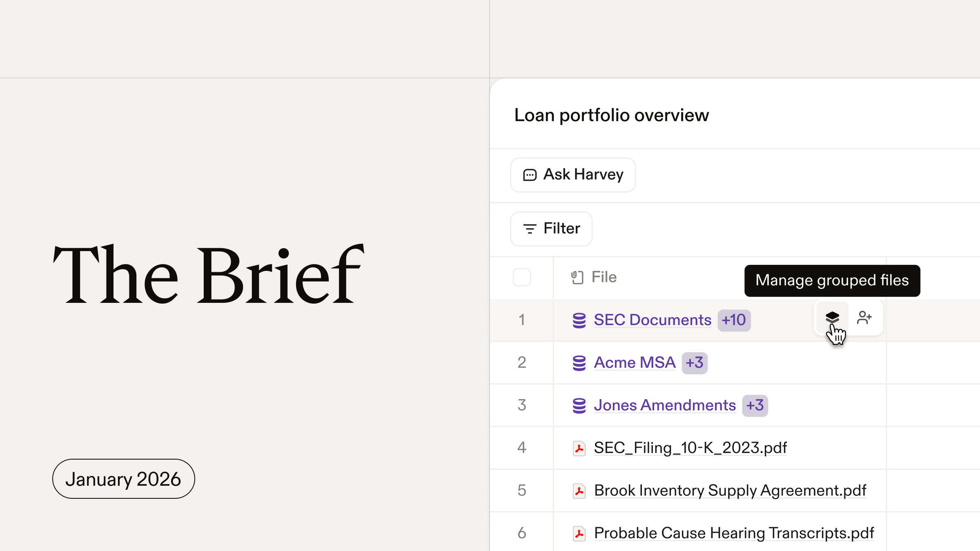This screenshot has height=551, width=980.
Task: Expand the +3 badge on Acme MSA
Action: [694, 362]
